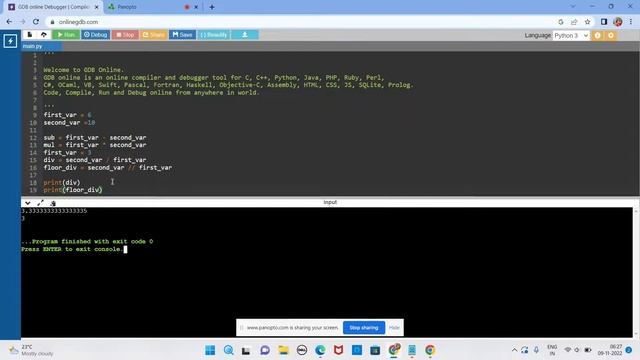Start debugging with the Debug button
Screen dimensions: 640x360
pyautogui.click(x=95, y=35)
